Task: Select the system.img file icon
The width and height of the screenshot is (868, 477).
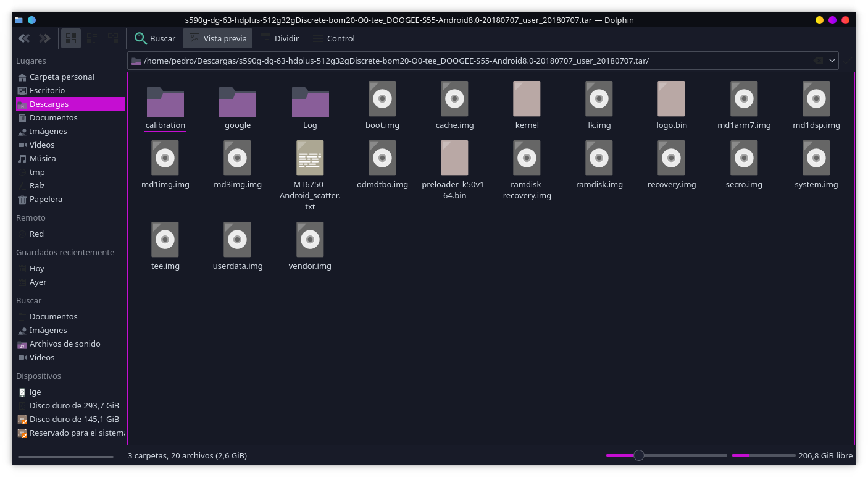Action: pyautogui.click(x=816, y=158)
